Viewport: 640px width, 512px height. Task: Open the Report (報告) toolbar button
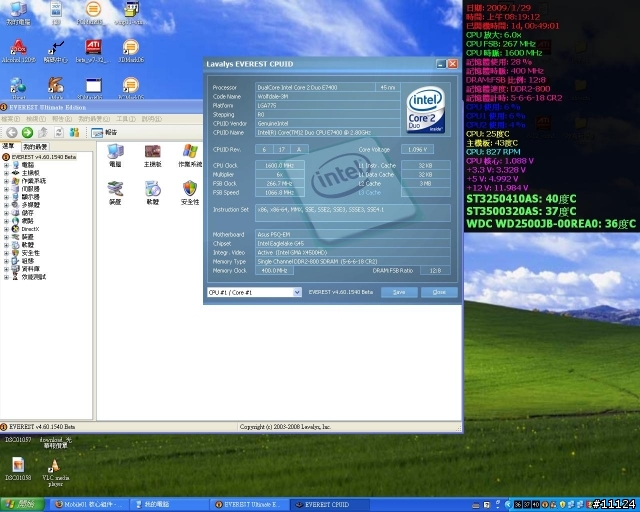click(104, 132)
